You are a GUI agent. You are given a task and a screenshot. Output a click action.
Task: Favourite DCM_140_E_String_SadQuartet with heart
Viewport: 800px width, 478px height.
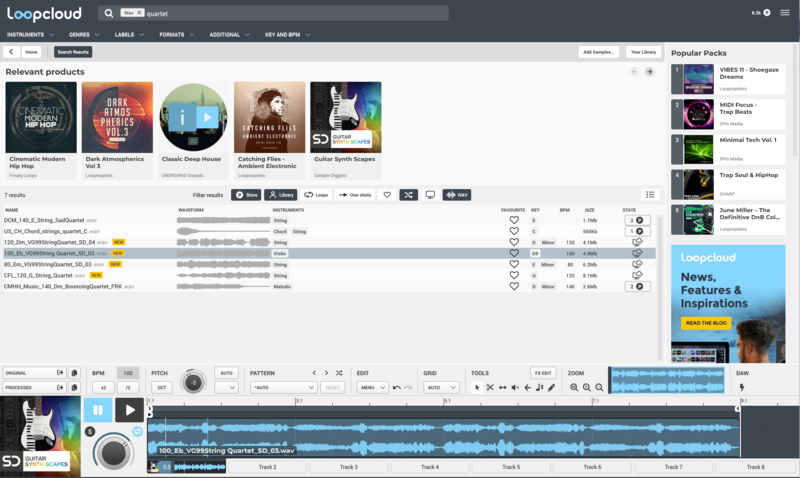514,220
